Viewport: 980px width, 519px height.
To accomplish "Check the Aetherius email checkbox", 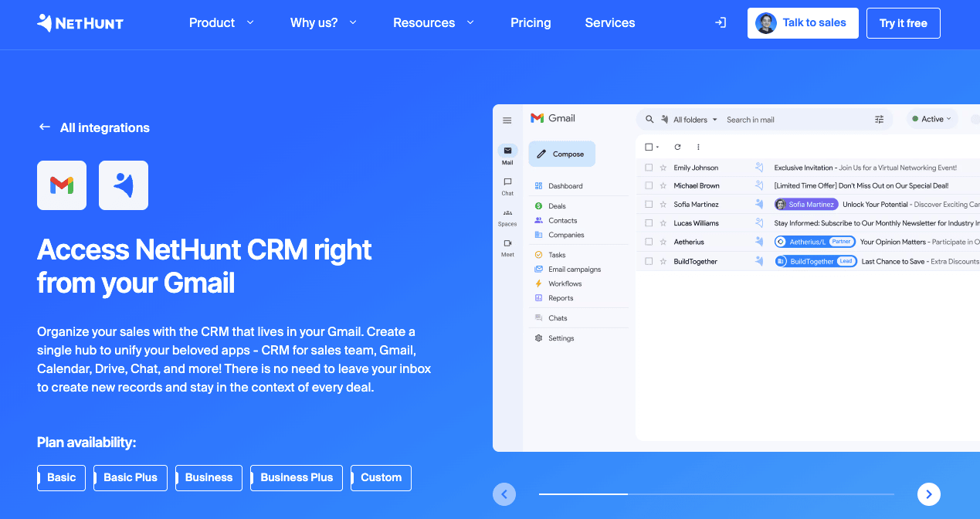I will click(x=649, y=242).
